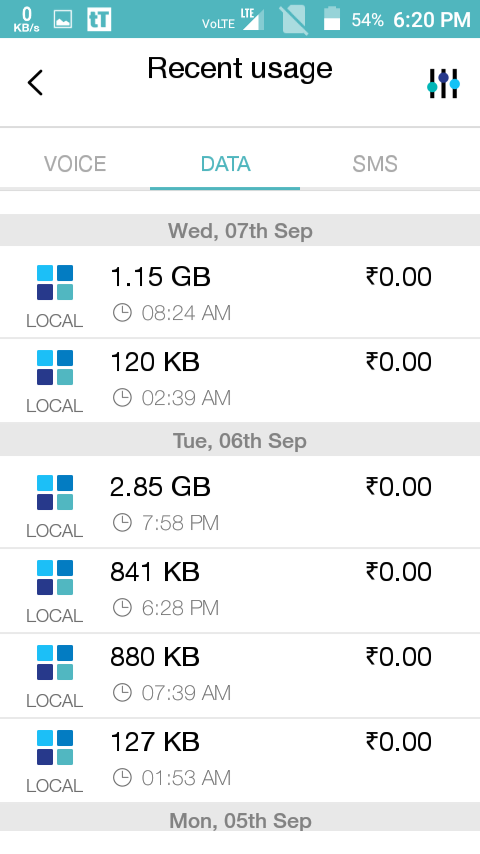This screenshot has height=854, width=480.
Task: Tap the Tue, 06th Sep date header
Action: tap(240, 441)
